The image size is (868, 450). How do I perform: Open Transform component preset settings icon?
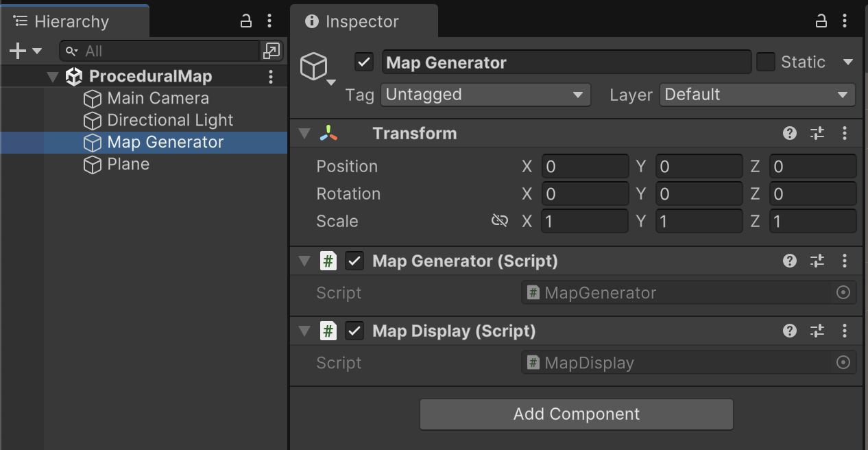pyautogui.click(x=817, y=133)
